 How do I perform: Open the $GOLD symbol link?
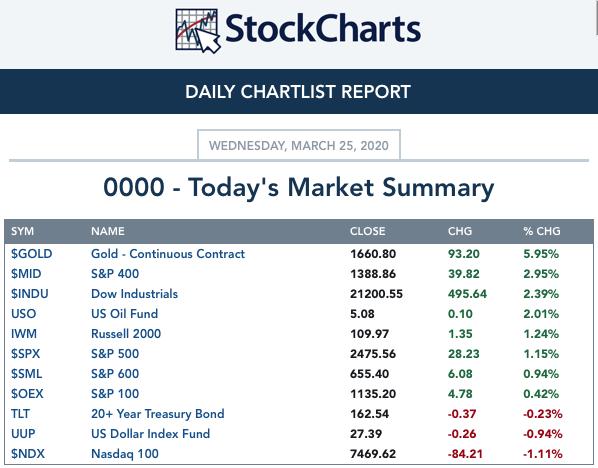pyautogui.click(x=31, y=254)
